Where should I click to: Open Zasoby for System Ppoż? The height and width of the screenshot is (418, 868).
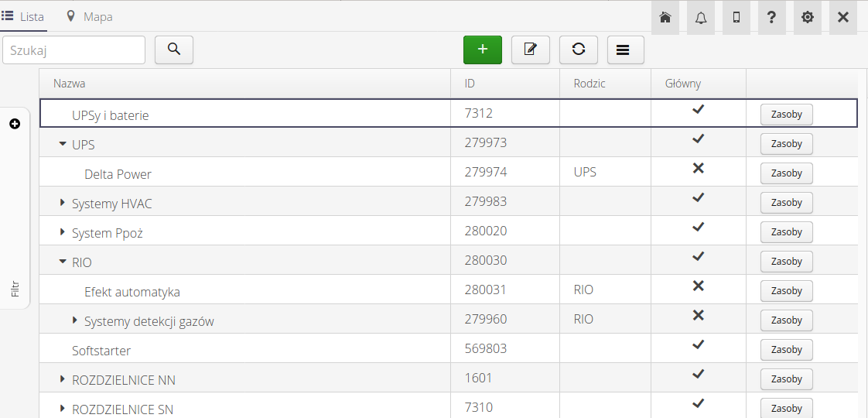click(787, 232)
